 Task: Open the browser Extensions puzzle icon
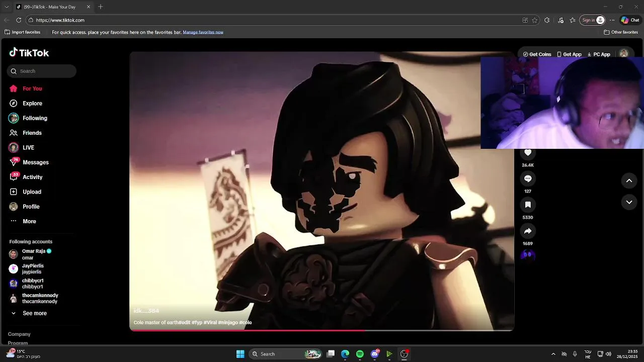(x=547, y=20)
